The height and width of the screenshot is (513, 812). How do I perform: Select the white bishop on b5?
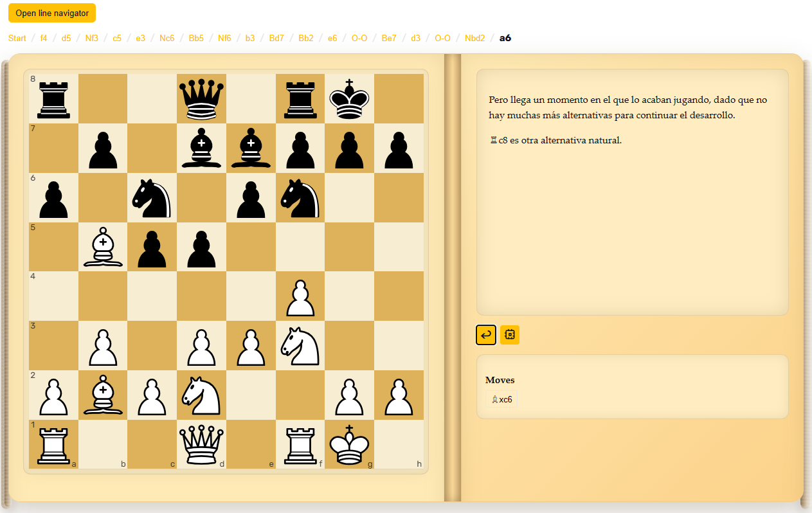103,247
